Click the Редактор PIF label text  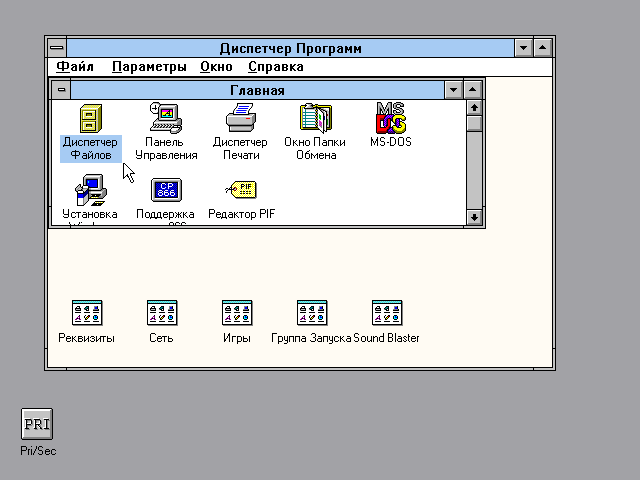tap(242, 214)
